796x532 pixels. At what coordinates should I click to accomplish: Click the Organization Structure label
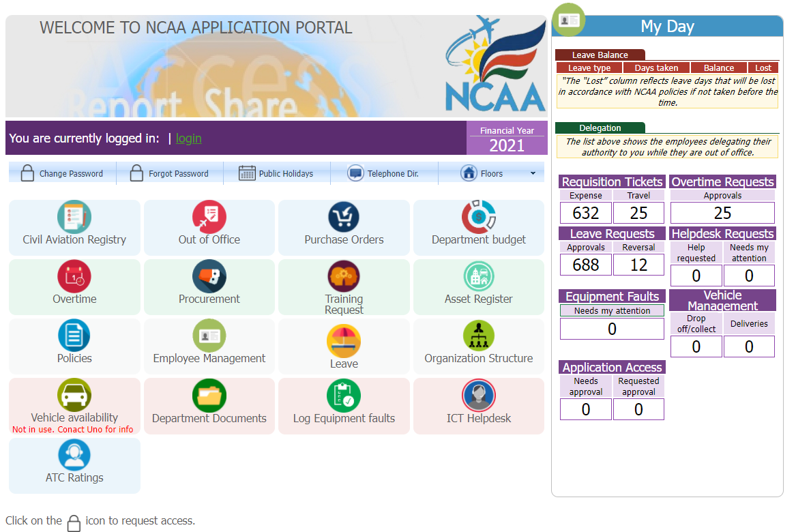click(478, 358)
